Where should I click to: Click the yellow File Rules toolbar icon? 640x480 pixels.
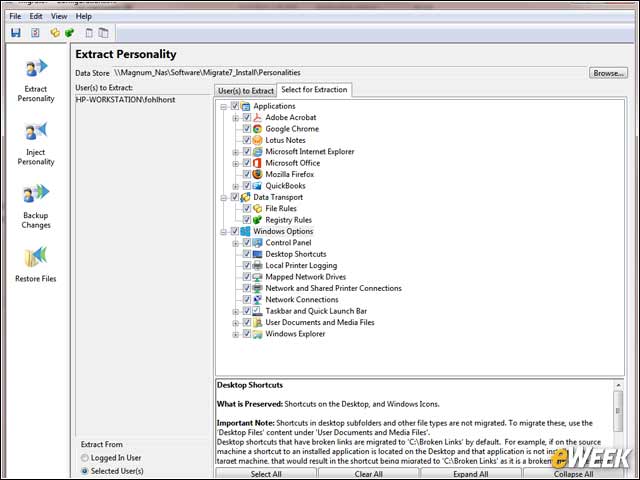coord(55,33)
